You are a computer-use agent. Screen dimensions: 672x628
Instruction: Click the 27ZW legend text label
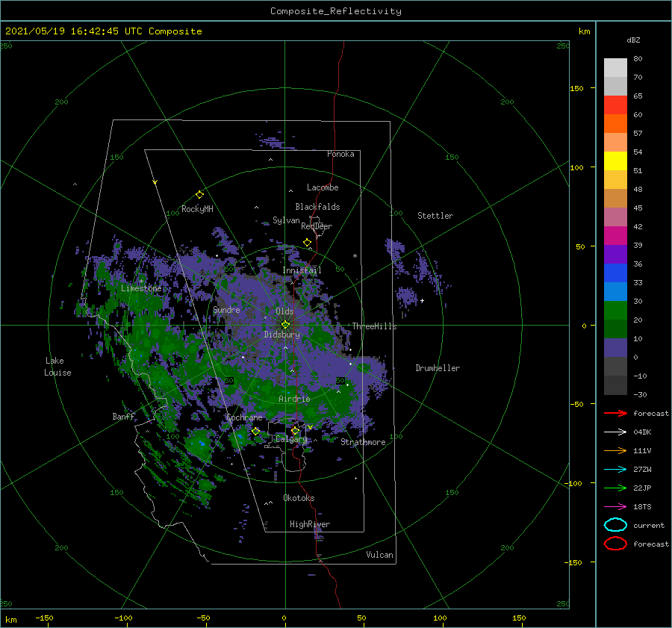coord(642,469)
